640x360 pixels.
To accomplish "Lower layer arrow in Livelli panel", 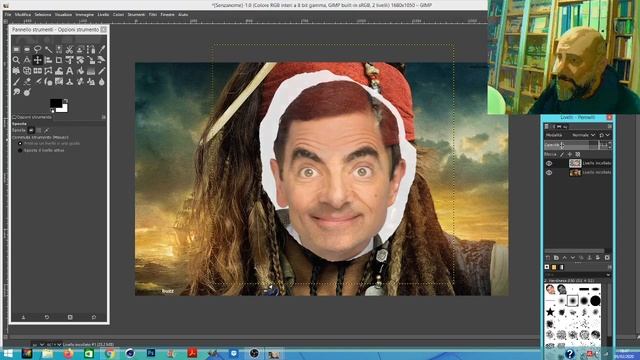I will pyautogui.click(x=573, y=258).
